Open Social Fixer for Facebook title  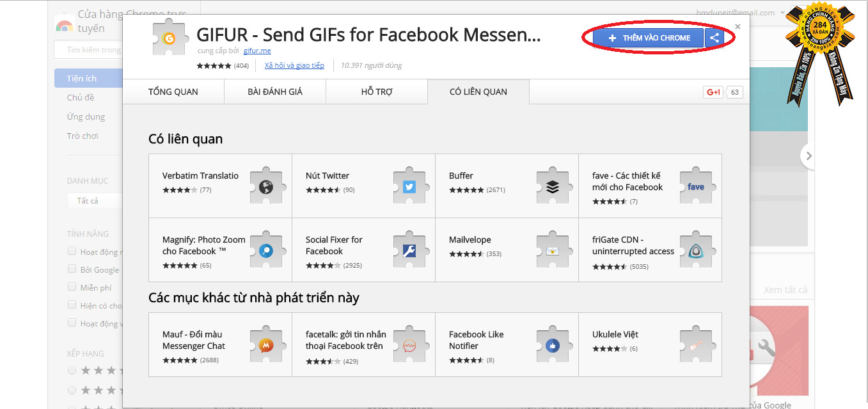[x=334, y=245]
